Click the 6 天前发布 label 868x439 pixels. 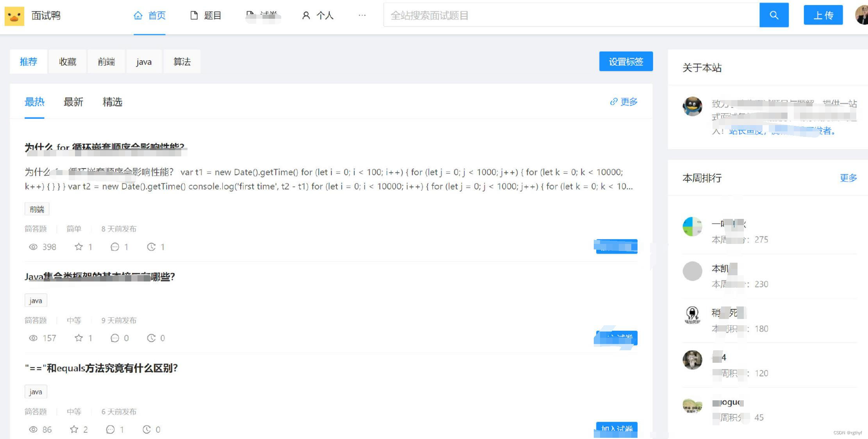(x=119, y=412)
